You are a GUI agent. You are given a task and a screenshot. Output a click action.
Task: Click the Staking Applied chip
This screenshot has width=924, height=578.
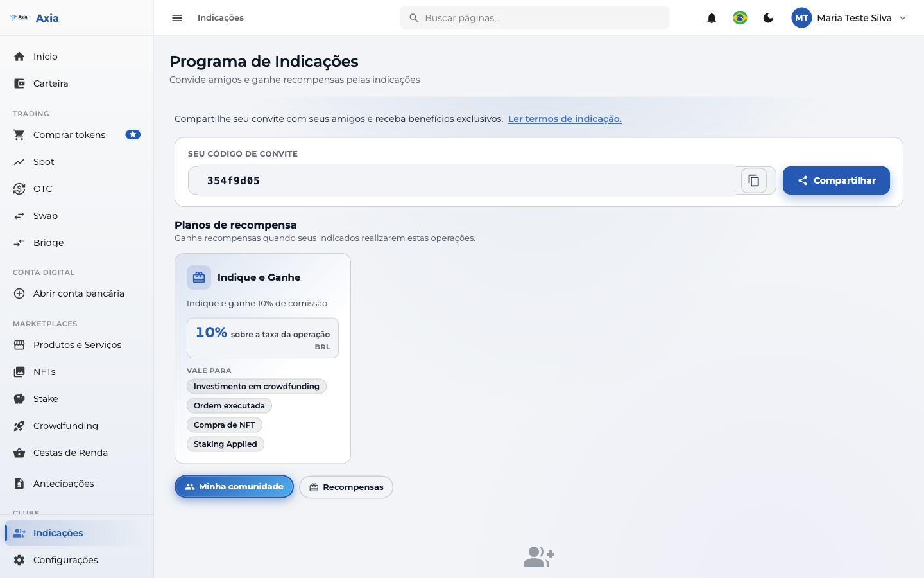point(225,444)
